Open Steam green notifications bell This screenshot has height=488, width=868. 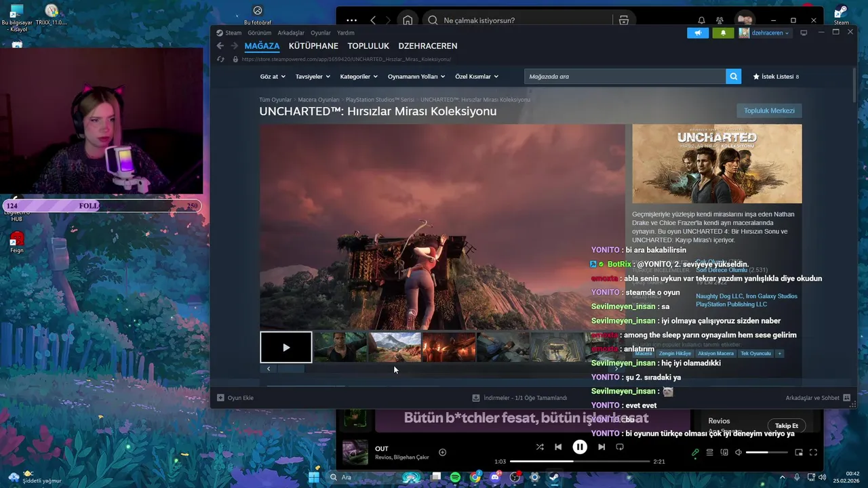[x=723, y=33]
